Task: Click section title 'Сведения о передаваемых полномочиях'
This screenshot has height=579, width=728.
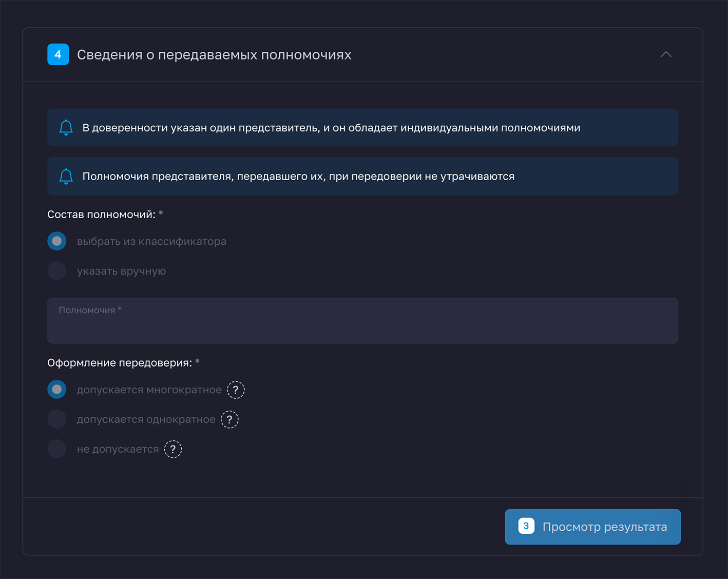Action: [x=214, y=55]
